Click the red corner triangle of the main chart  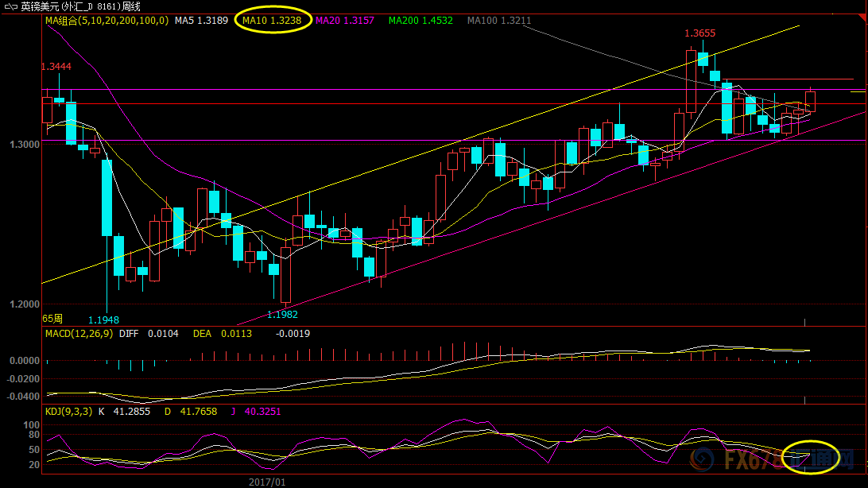point(862,17)
